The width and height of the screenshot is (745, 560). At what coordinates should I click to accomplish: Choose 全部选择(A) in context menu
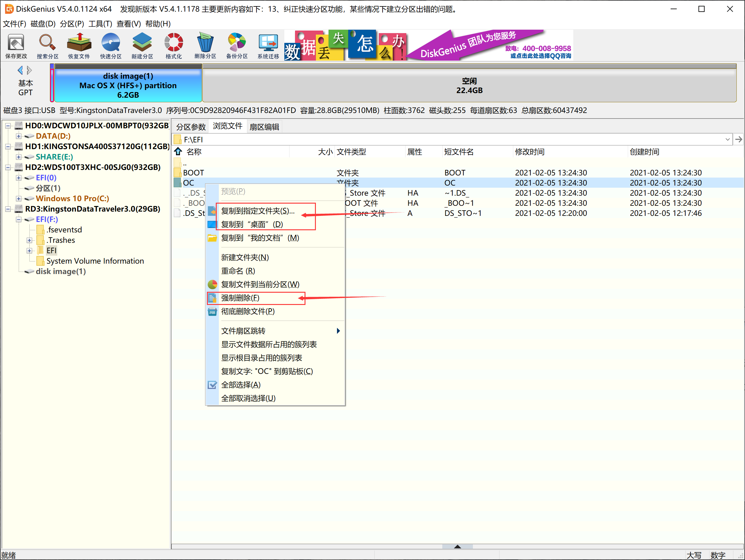point(275,385)
